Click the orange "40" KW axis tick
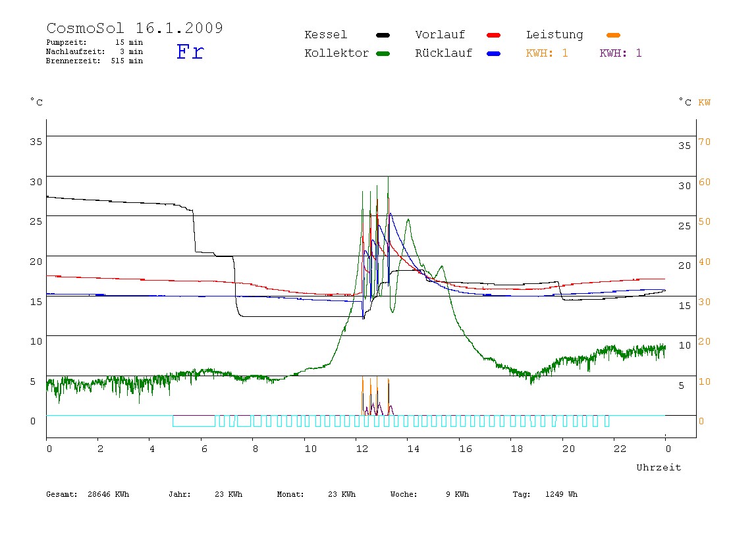756x535 pixels. coord(705,262)
